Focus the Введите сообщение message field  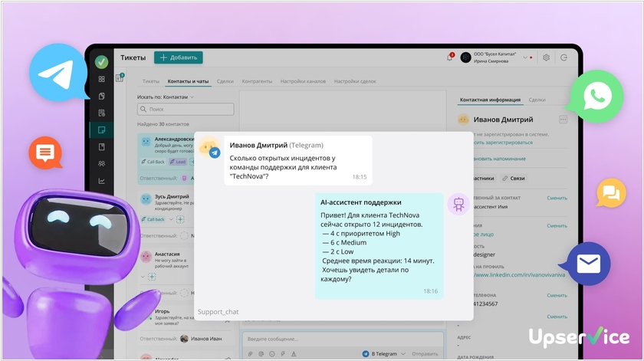tap(343, 340)
